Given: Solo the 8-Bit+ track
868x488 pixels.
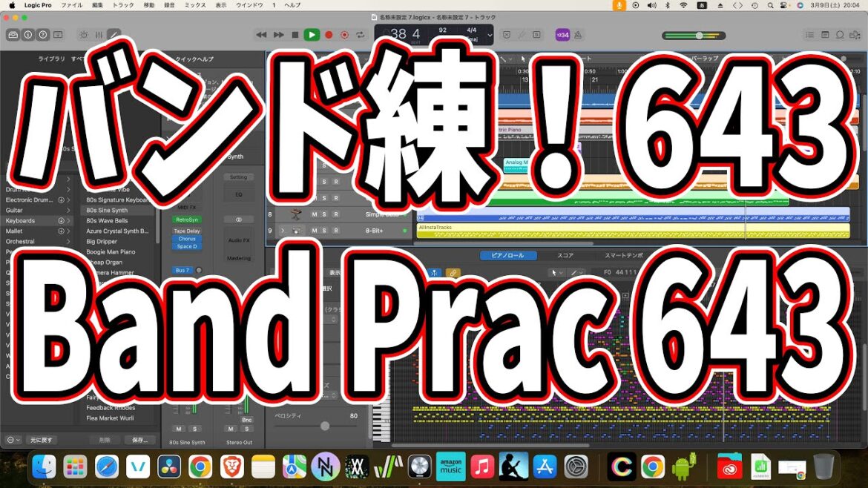Looking at the screenshot, I should 325,230.
